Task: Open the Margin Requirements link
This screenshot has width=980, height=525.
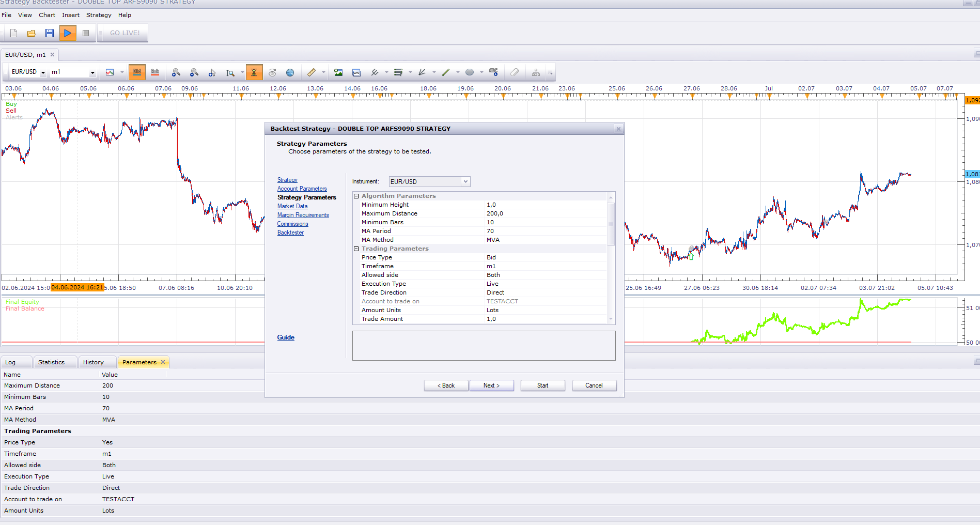Action: click(303, 215)
